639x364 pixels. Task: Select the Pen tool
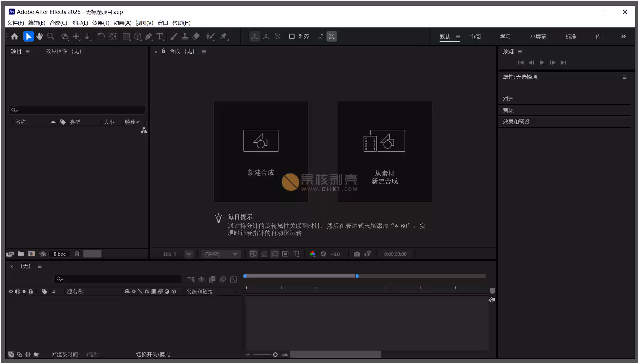(x=149, y=37)
